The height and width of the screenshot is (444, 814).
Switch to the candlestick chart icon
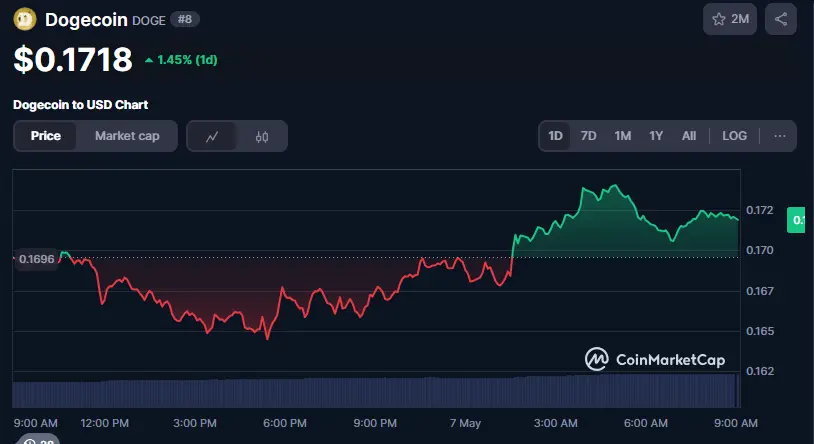[x=262, y=137]
